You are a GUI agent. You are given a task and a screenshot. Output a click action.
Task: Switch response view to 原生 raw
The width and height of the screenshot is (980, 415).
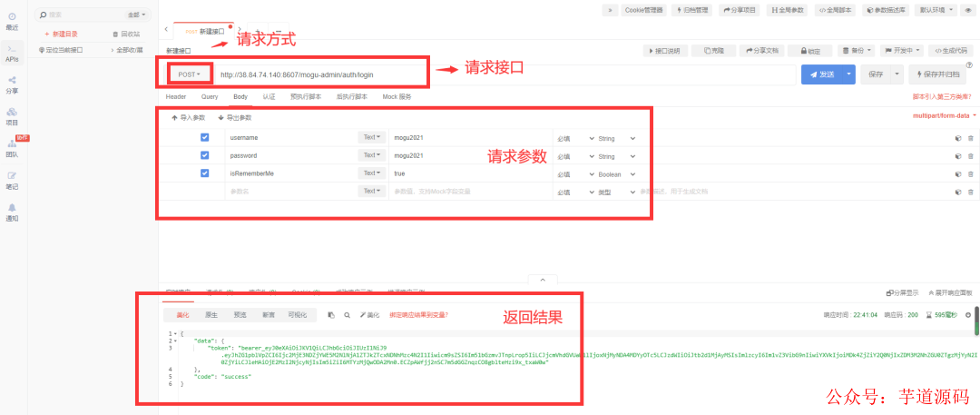211,315
